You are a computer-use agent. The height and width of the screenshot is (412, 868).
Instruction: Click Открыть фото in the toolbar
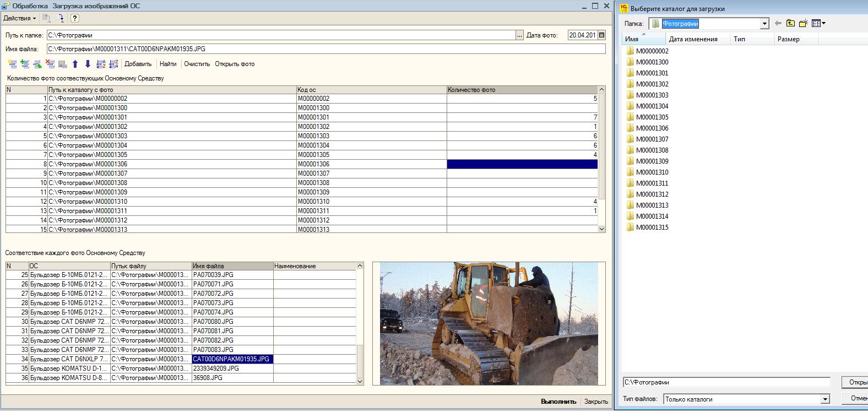pyautogui.click(x=235, y=64)
